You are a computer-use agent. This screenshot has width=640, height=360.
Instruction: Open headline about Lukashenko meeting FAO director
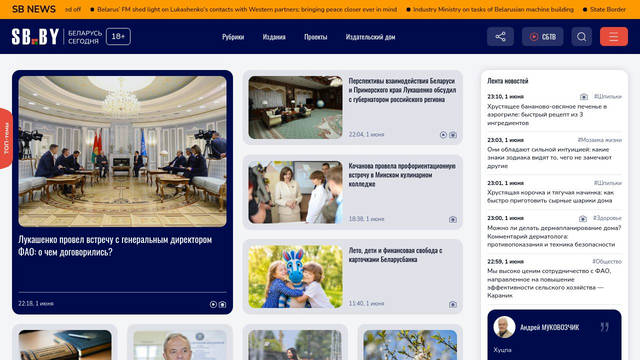tap(115, 246)
